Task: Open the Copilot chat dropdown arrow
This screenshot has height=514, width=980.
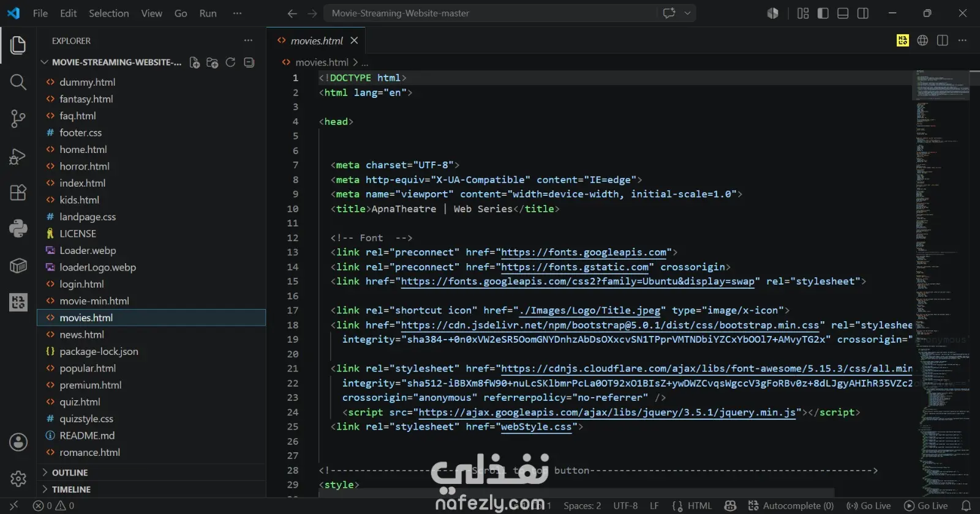Action: pyautogui.click(x=687, y=13)
